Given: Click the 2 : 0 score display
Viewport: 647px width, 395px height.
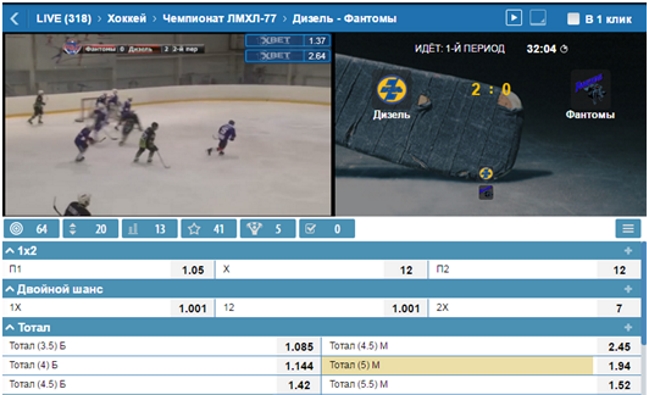Looking at the screenshot, I should pos(491,89).
